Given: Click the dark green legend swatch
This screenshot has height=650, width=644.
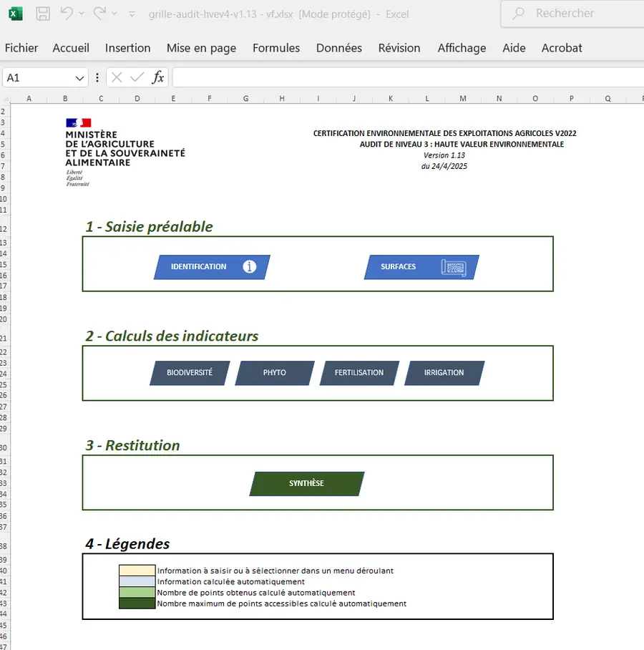Looking at the screenshot, I should [x=137, y=603].
